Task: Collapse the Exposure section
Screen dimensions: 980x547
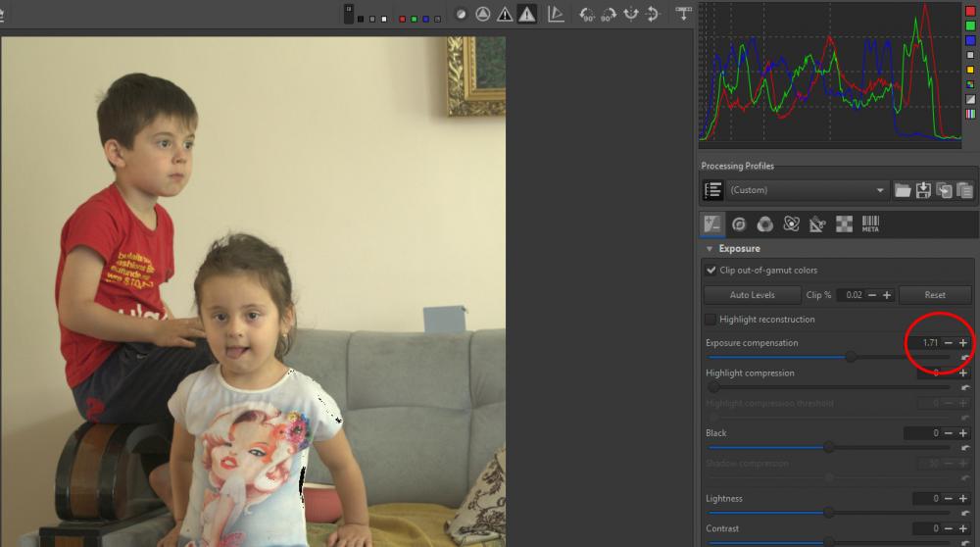Action: coord(710,249)
